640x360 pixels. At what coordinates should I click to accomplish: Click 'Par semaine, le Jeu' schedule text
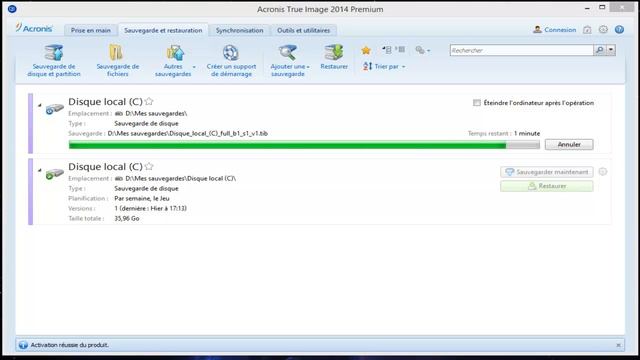pos(142,198)
